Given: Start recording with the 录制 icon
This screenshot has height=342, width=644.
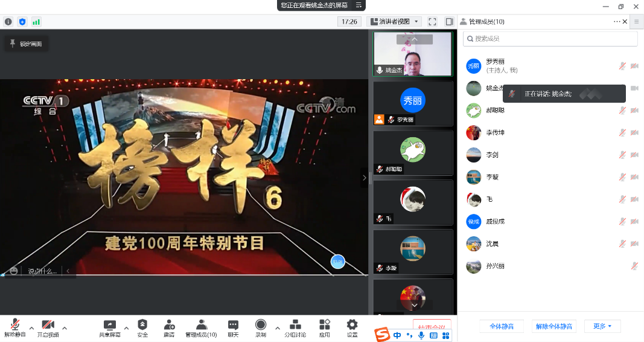Looking at the screenshot, I should (261, 325).
